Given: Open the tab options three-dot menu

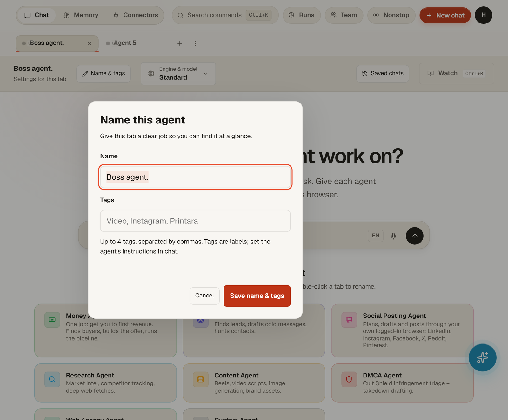Looking at the screenshot, I should 195,43.
